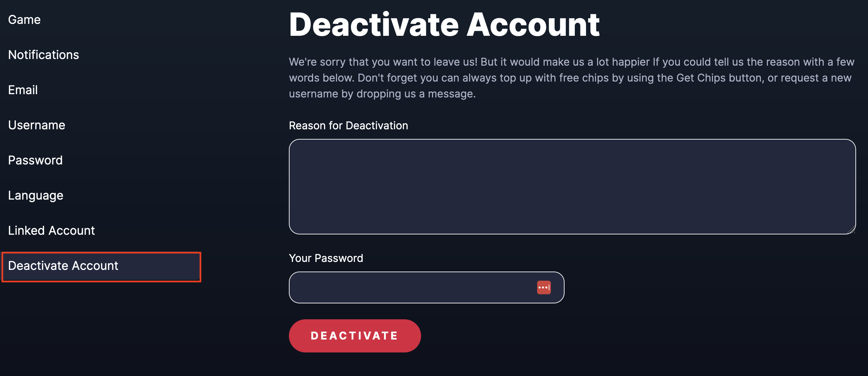Open the Linked Account section
868x376 pixels.
click(52, 230)
